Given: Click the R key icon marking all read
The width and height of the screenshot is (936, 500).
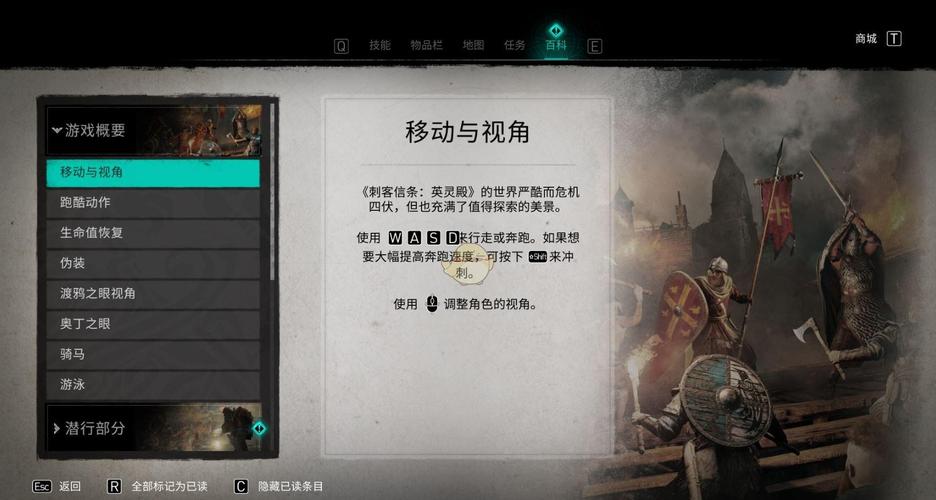Looking at the screenshot, I should 114,486.
